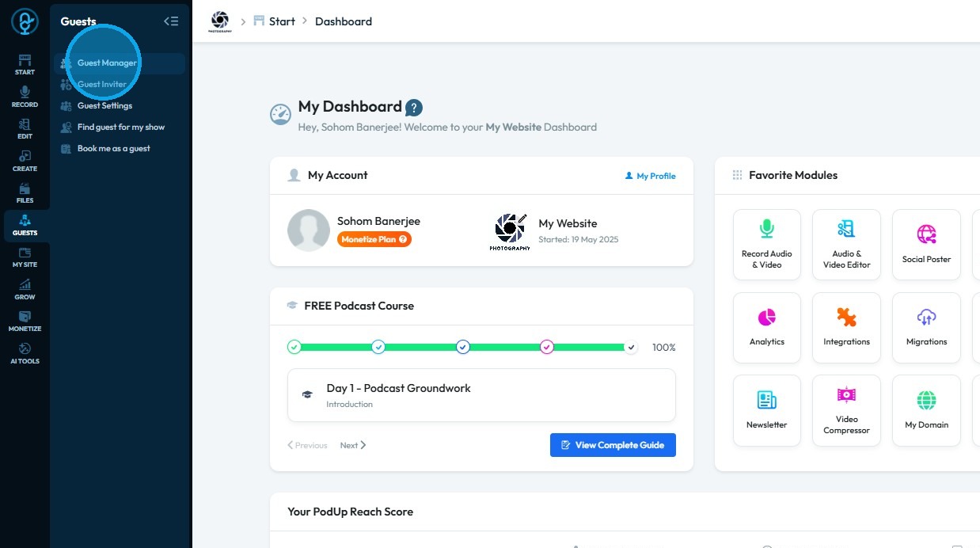The height and width of the screenshot is (548, 980).
Task: Click the PodUp logo icon
Action: 25,21
